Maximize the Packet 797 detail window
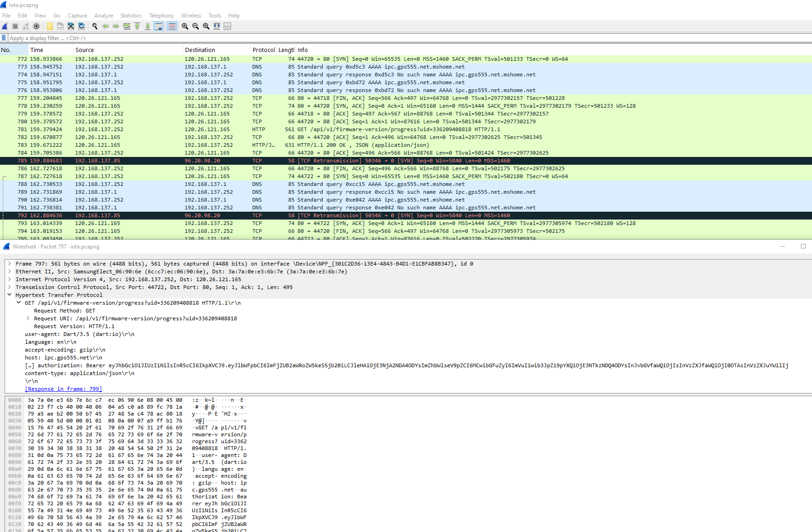 pos(803,247)
